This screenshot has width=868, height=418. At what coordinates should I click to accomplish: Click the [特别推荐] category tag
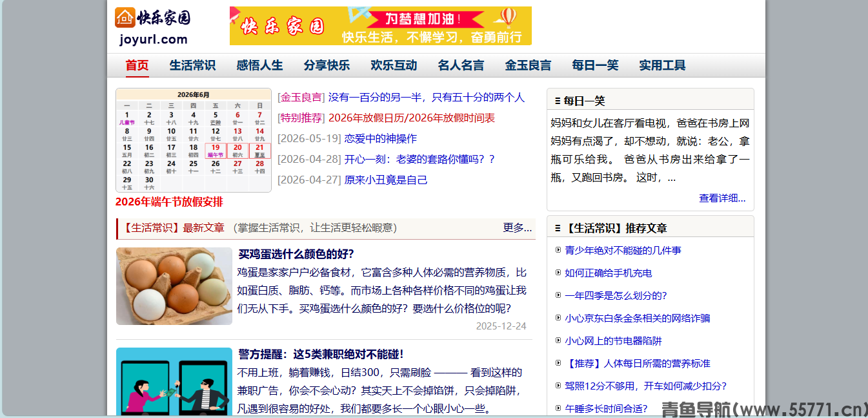(x=301, y=118)
